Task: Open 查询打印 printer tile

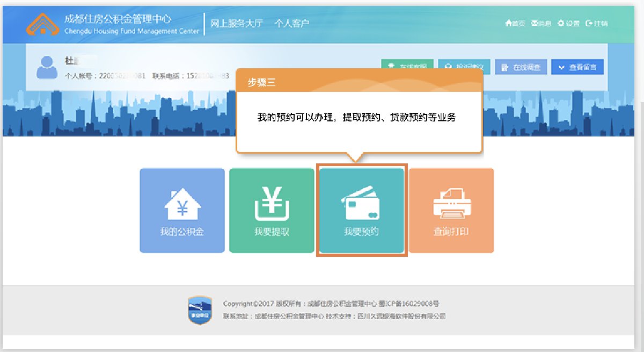Action: 451,211
